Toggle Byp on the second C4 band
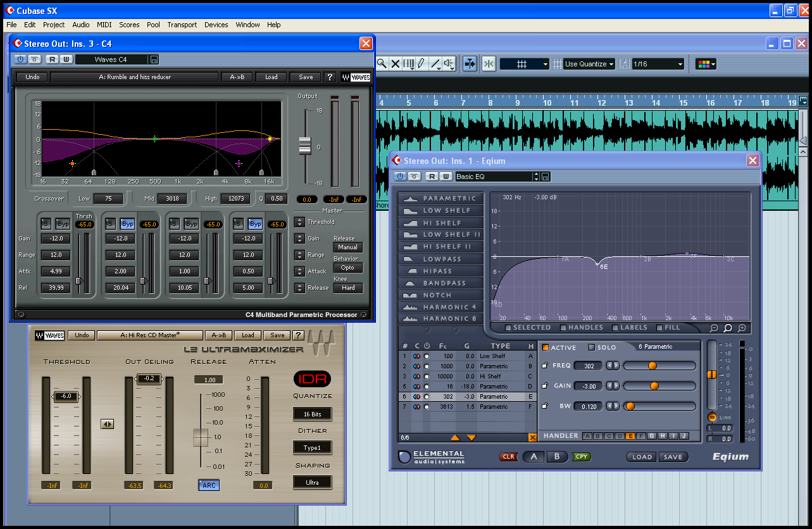Image resolution: width=812 pixels, height=529 pixels. (x=127, y=224)
